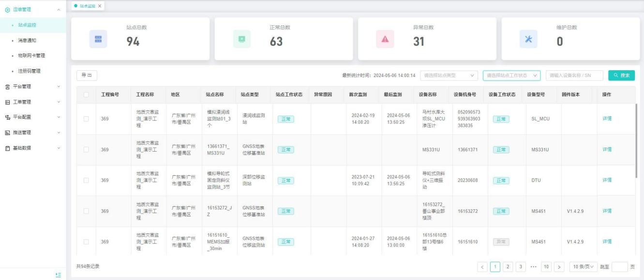Select checkbox for 16153272_JZ station row

pos(86,211)
